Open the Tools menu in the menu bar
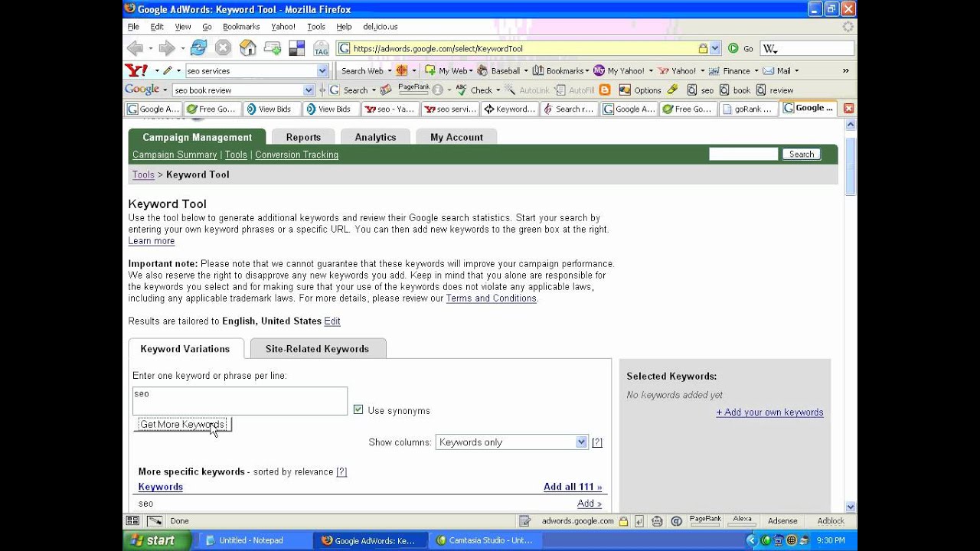The image size is (980, 551). pyautogui.click(x=316, y=27)
